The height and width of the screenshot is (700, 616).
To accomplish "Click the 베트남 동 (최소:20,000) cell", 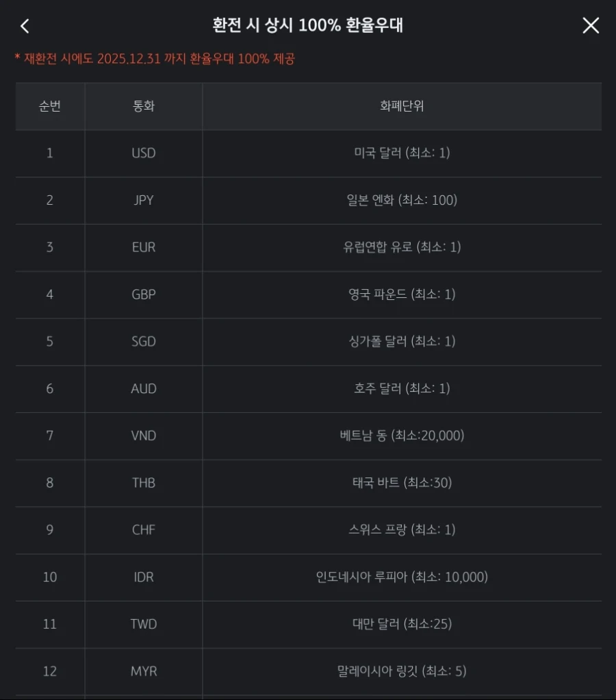I will (402, 435).
